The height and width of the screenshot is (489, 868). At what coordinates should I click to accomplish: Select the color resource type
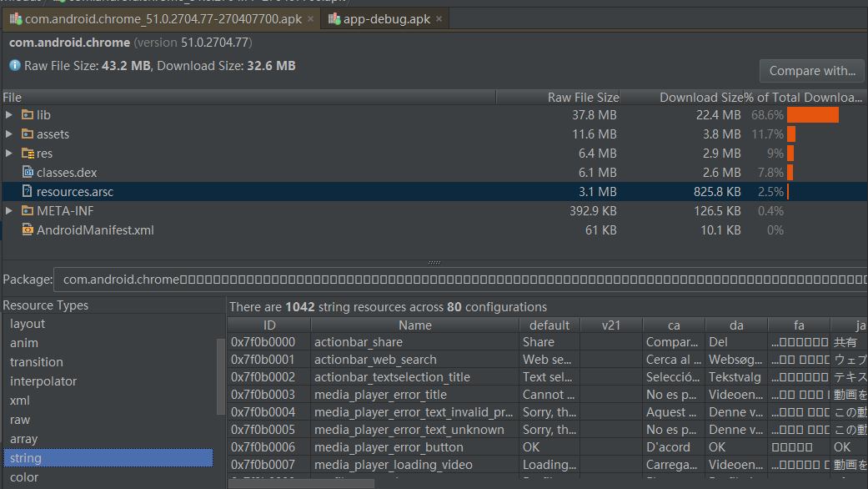108,477
